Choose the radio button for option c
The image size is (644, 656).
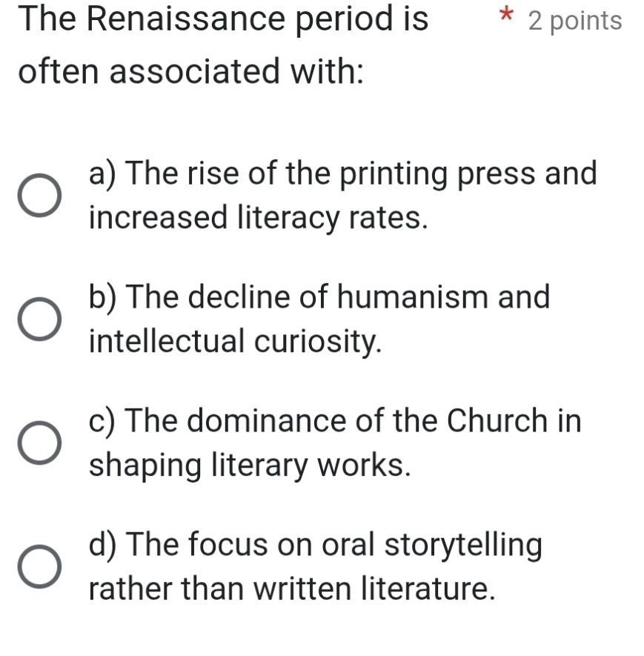(x=39, y=443)
